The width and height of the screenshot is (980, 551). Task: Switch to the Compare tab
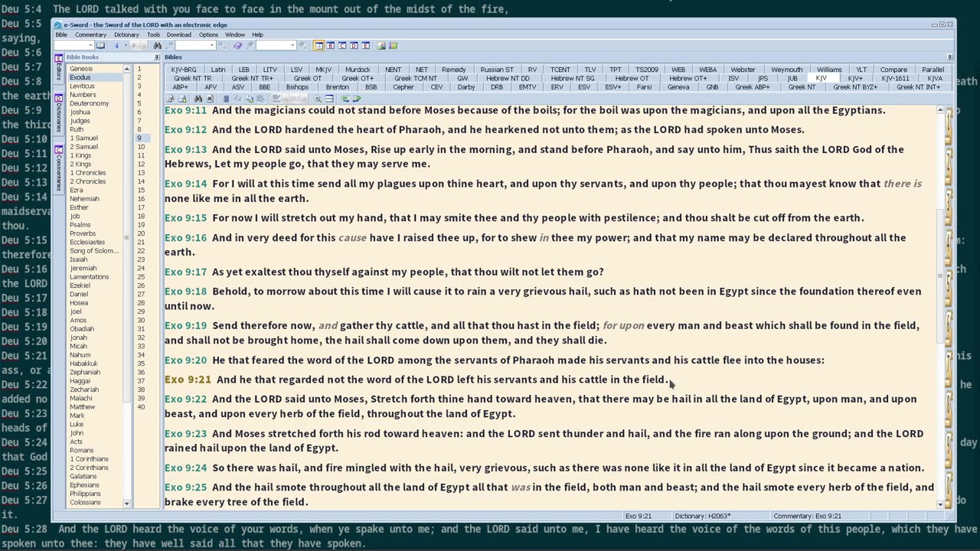[893, 70]
